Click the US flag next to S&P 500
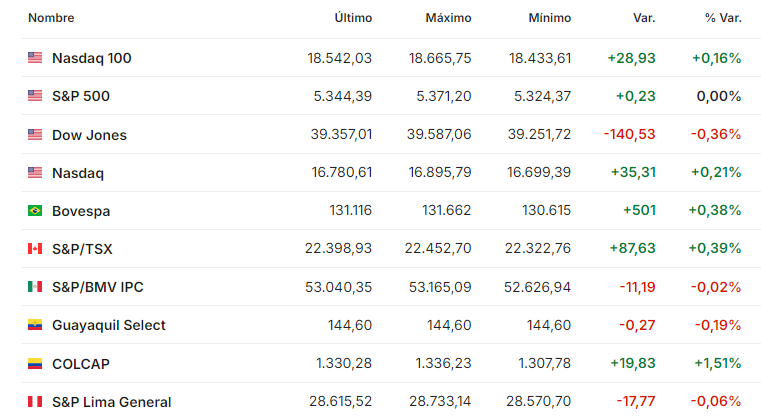Screen dimensions: 761x418 [x=35, y=96]
